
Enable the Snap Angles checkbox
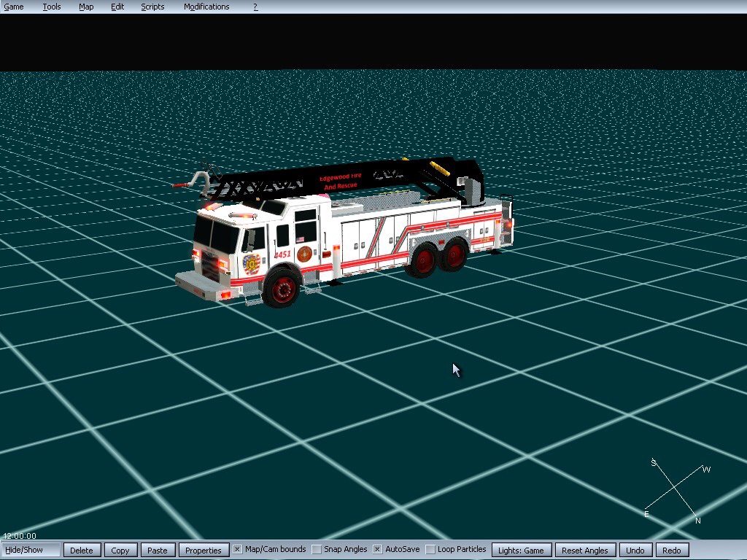point(317,550)
